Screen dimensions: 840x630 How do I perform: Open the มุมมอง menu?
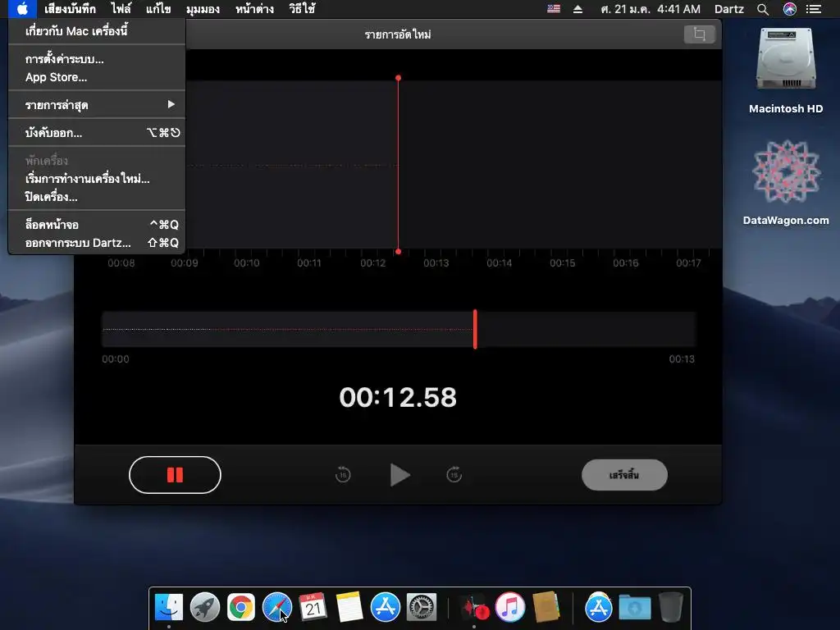pyautogui.click(x=203, y=9)
